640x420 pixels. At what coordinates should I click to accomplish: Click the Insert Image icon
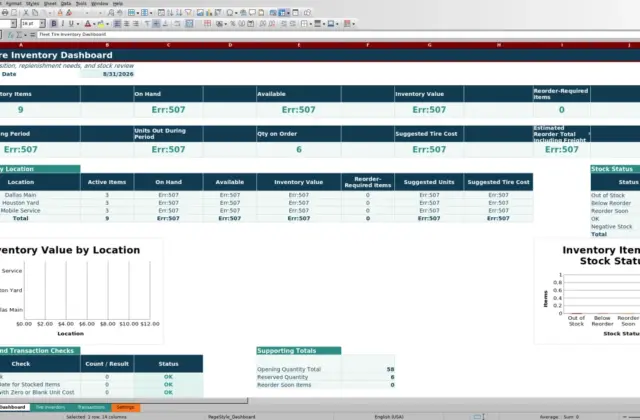(200, 13)
